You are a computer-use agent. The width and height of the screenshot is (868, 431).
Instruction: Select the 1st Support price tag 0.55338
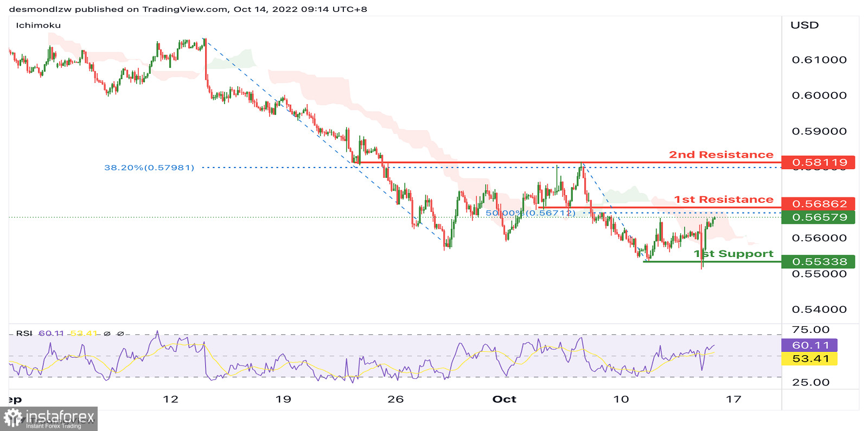(x=818, y=262)
